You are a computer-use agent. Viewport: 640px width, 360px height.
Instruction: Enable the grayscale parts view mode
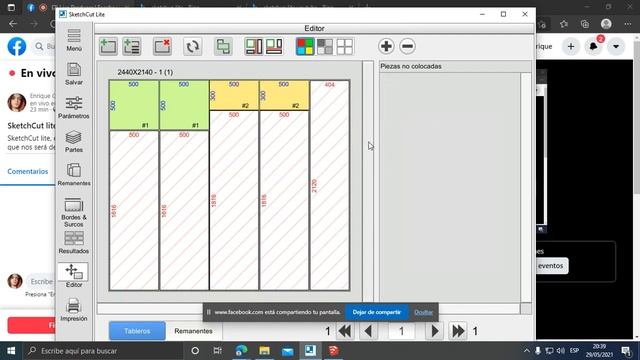pos(325,46)
